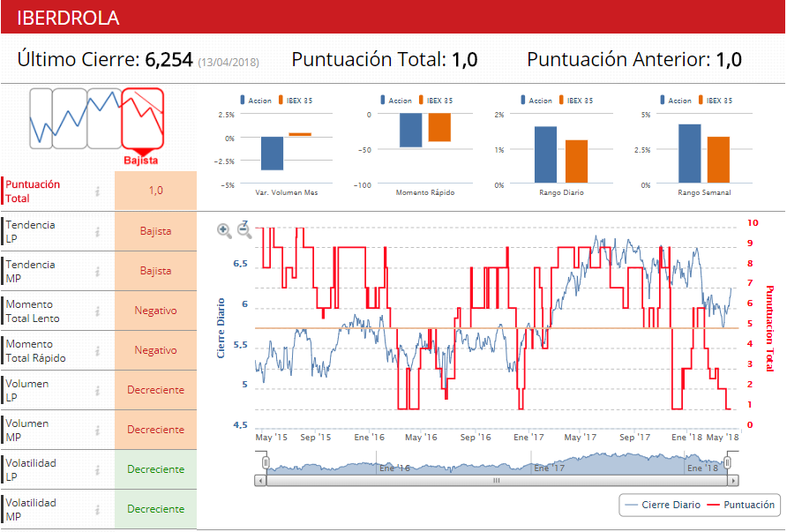Click the orange IBEX 35 bar in Rango Semanal
This screenshot has height=532, width=787.
(718, 160)
